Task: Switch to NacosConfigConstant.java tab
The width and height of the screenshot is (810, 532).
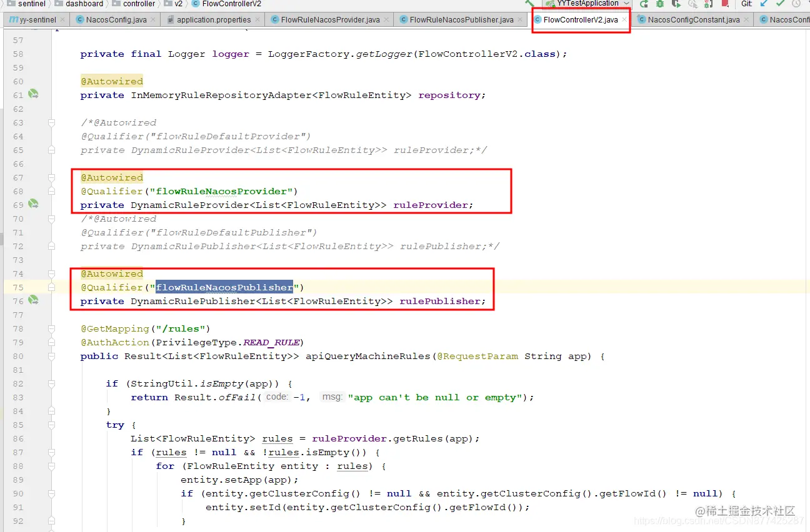Action: point(693,19)
